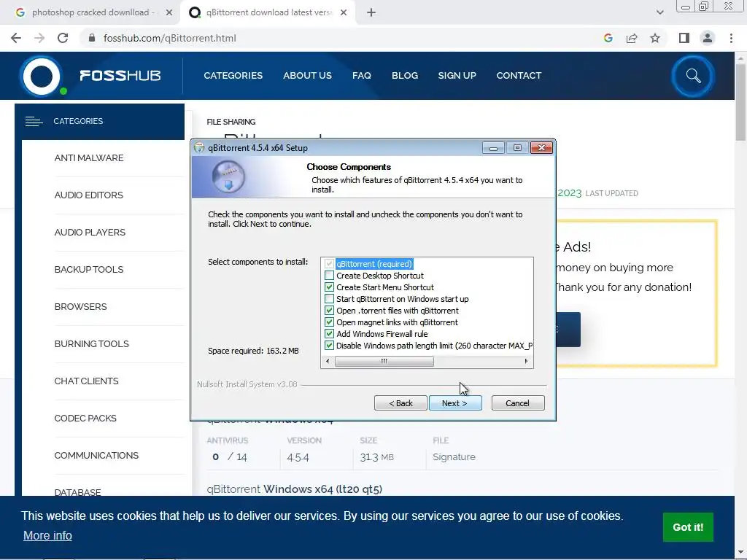This screenshot has width=747, height=560.
Task: Select BROWSERS category
Action: 80,306
